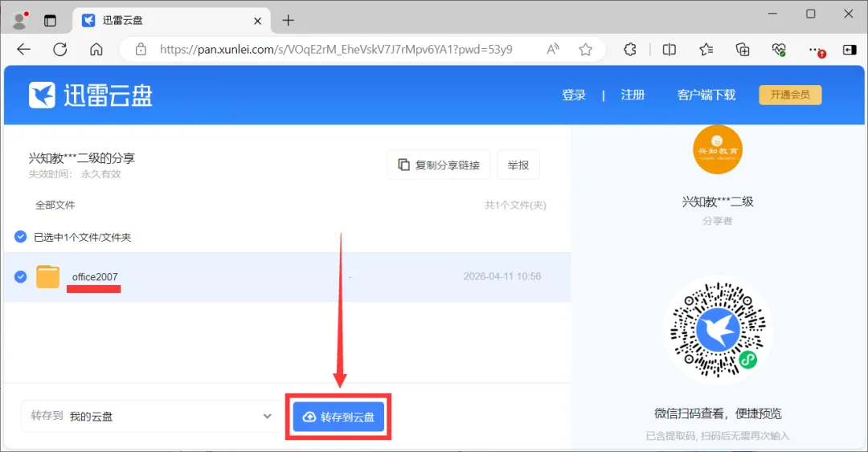868x452 pixels.
Task: Click the 登录 login link
Action: pyautogui.click(x=574, y=96)
